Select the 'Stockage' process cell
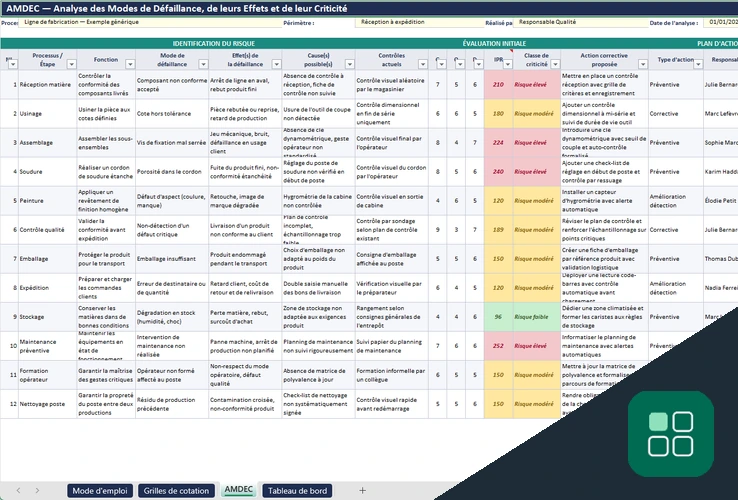The image size is (738, 500). tap(48, 317)
